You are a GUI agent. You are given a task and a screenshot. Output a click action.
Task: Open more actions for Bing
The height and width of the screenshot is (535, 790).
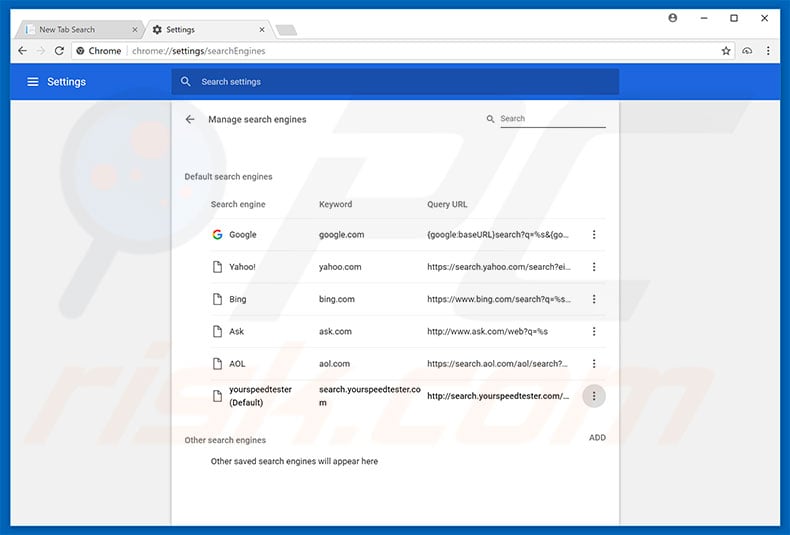(x=594, y=299)
